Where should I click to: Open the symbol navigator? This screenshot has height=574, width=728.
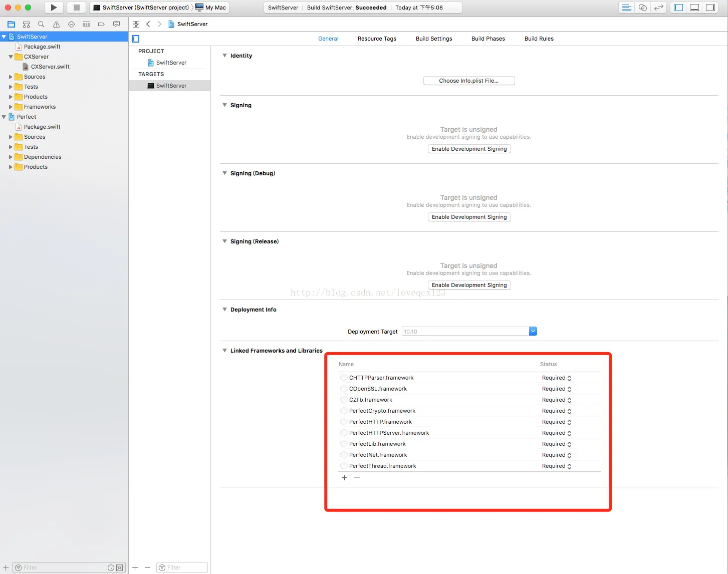click(27, 24)
